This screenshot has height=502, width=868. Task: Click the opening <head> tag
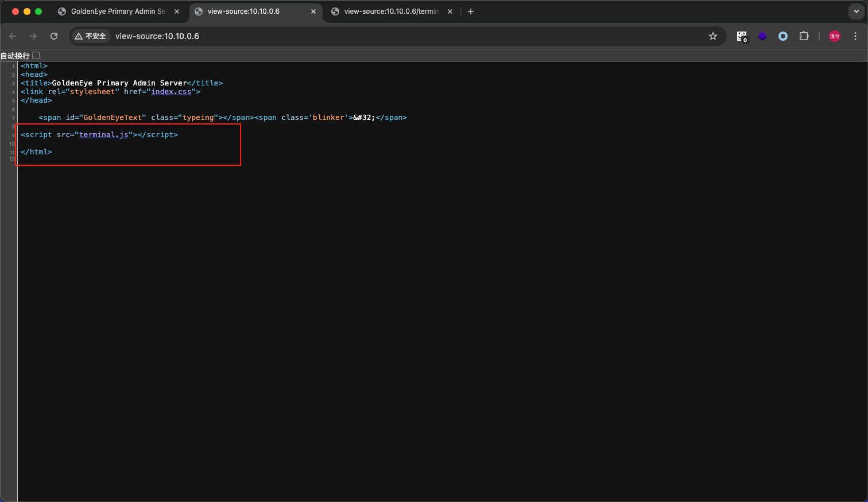pyautogui.click(x=34, y=75)
